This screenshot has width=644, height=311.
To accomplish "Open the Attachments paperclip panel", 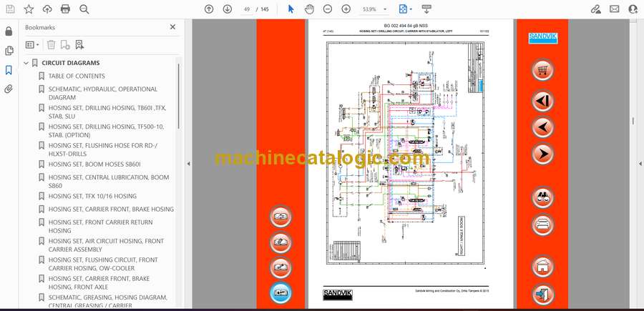I will tap(9, 89).
